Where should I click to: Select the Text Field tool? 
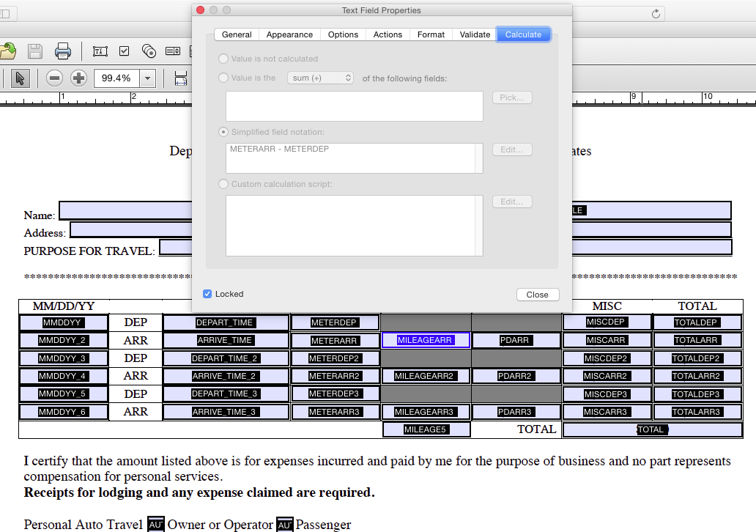point(100,51)
